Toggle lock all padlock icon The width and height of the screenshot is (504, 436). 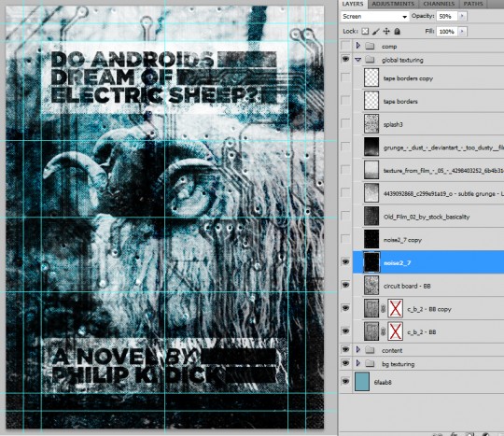coord(398,31)
